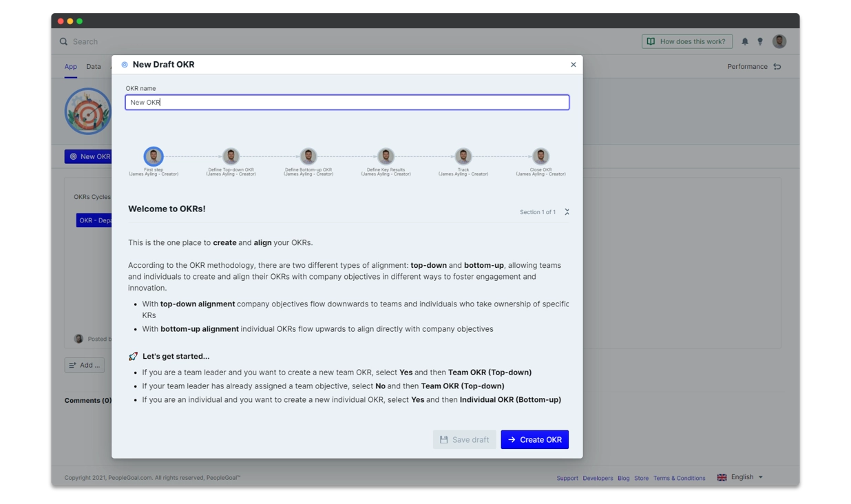Image resolution: width=851 pixels, height=504 pixels.
Task: Switch to the App tab
Action: tap(70, 66)
